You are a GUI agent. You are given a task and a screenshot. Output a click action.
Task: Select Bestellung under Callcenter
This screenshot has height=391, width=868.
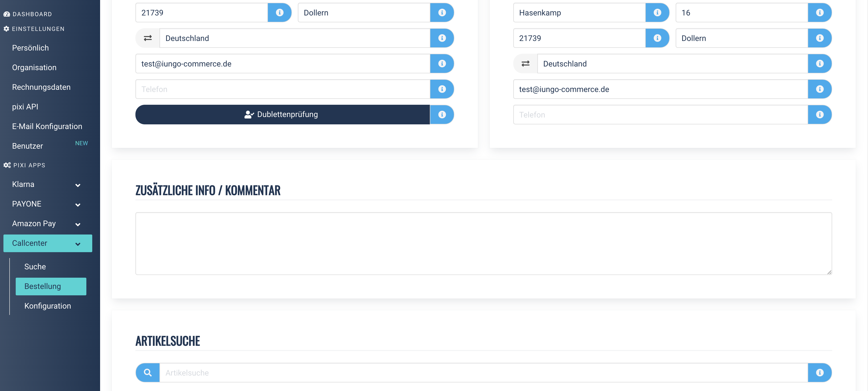pyautogui.click(x=51, y=286)
